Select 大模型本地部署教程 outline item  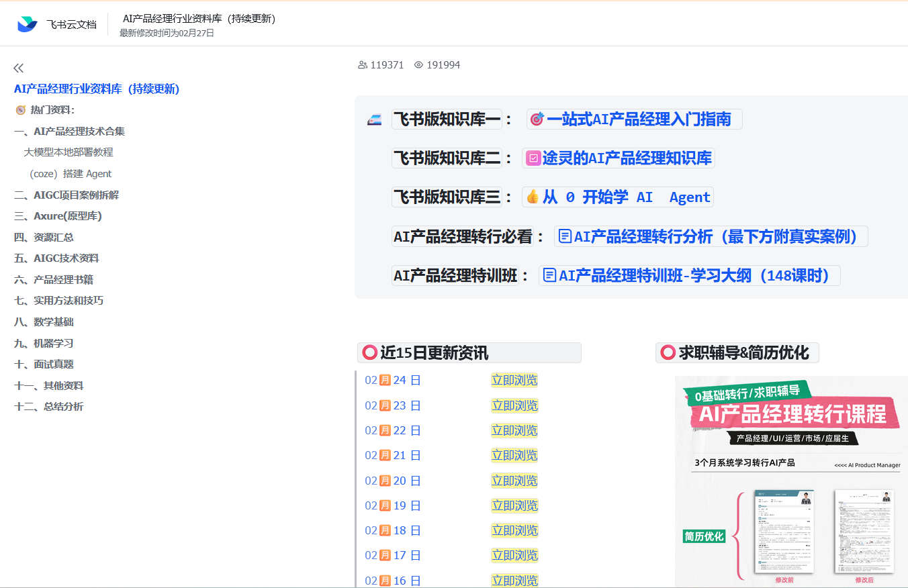pos(69,152)
